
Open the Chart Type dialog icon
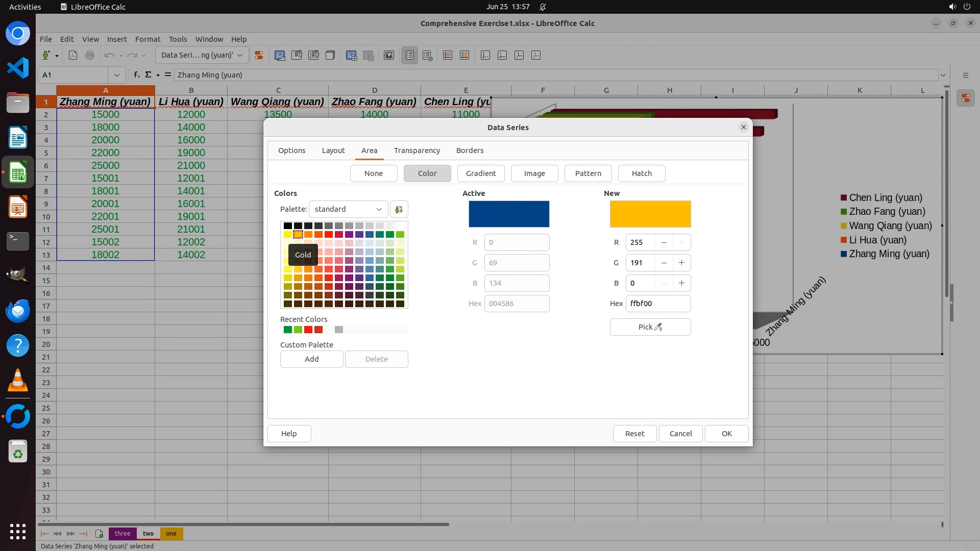(280, 55)
